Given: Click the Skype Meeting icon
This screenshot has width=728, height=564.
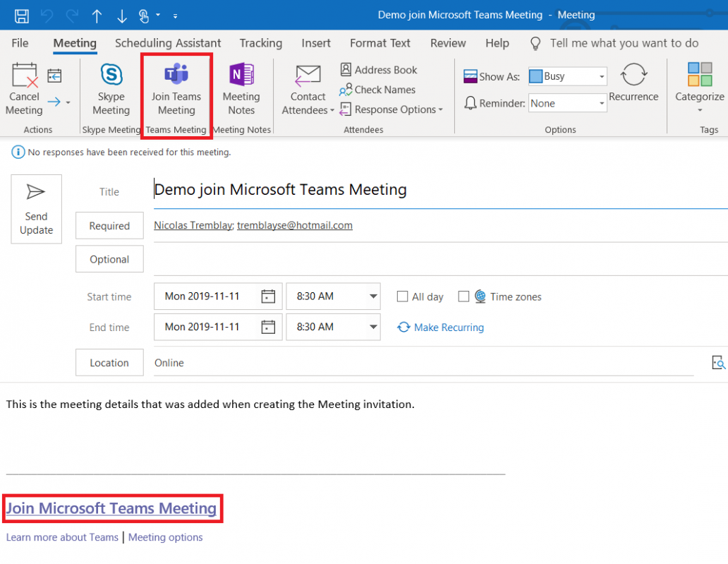Looking at the screenshot, I should 111,74.
